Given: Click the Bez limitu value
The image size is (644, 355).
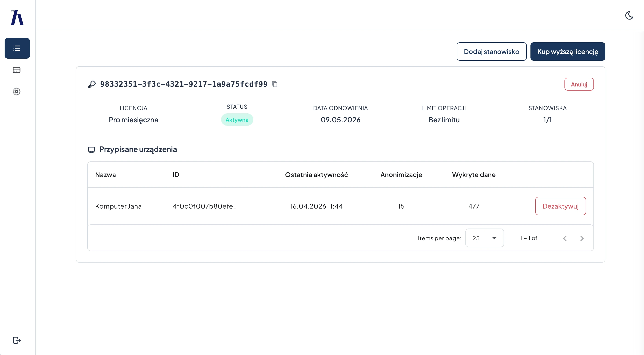Looking at the screenshot, I should click(444, 120).
